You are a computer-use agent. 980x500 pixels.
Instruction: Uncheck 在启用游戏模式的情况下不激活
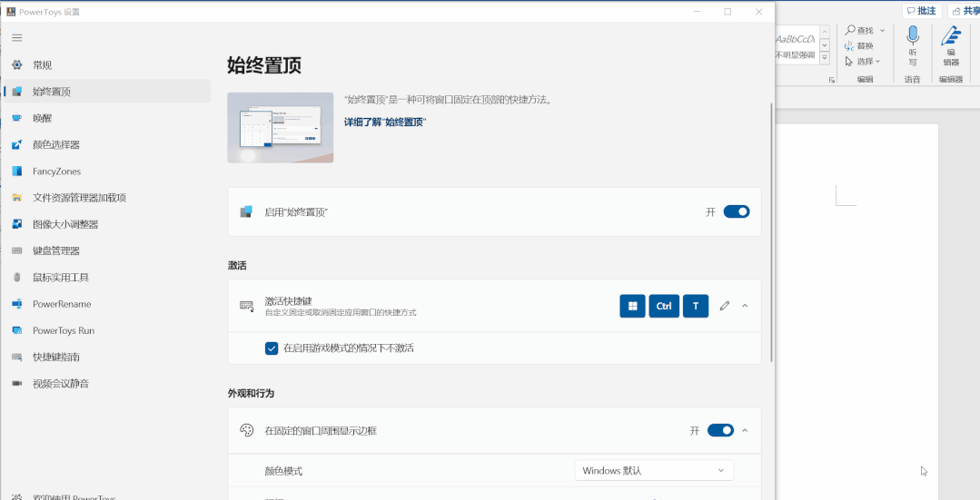point(272,348)
